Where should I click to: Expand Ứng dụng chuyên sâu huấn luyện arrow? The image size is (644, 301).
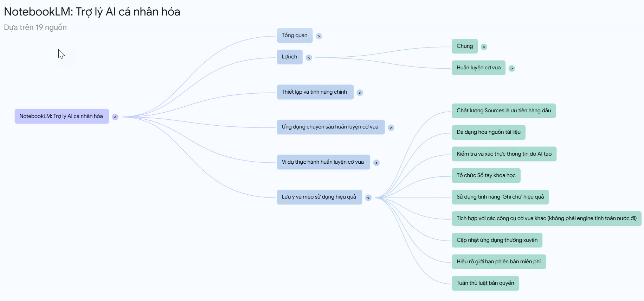tap(391, 127)
